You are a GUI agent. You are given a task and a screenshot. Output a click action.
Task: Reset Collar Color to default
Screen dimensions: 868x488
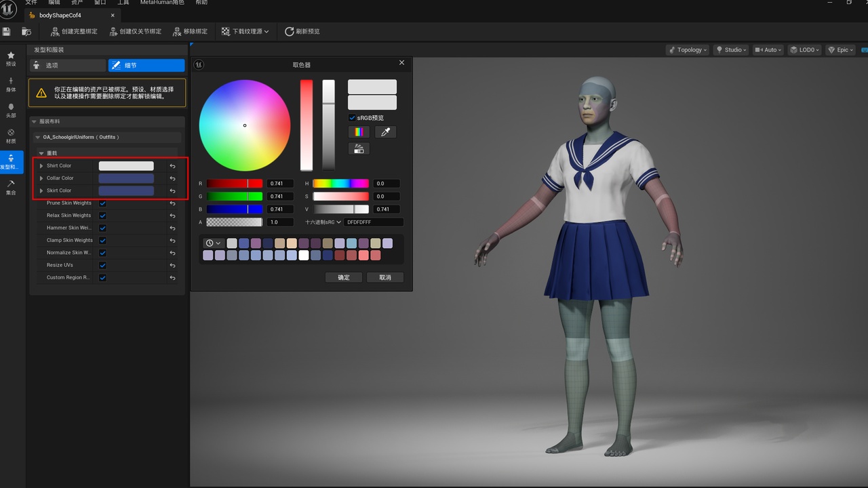[172, 178]
